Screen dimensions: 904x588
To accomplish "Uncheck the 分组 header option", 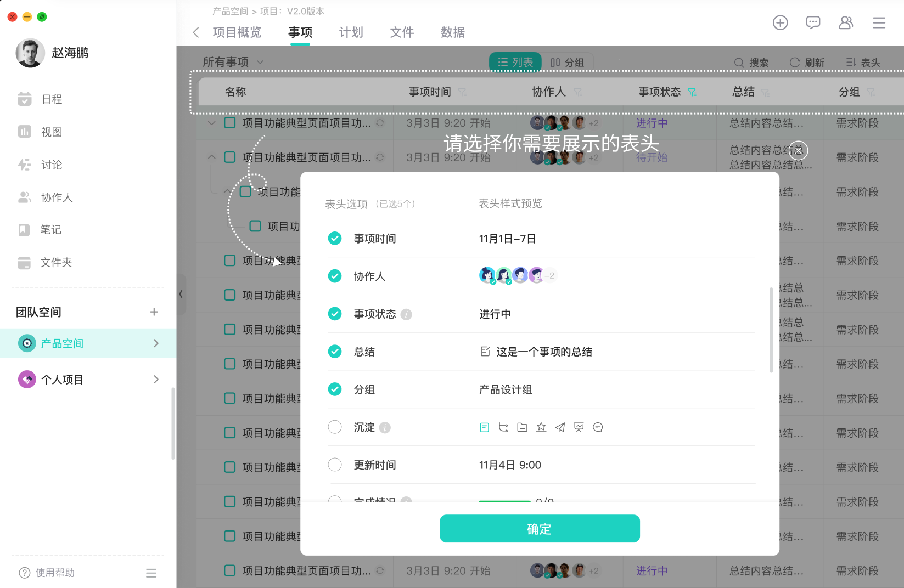I will [x=335, y=389].
